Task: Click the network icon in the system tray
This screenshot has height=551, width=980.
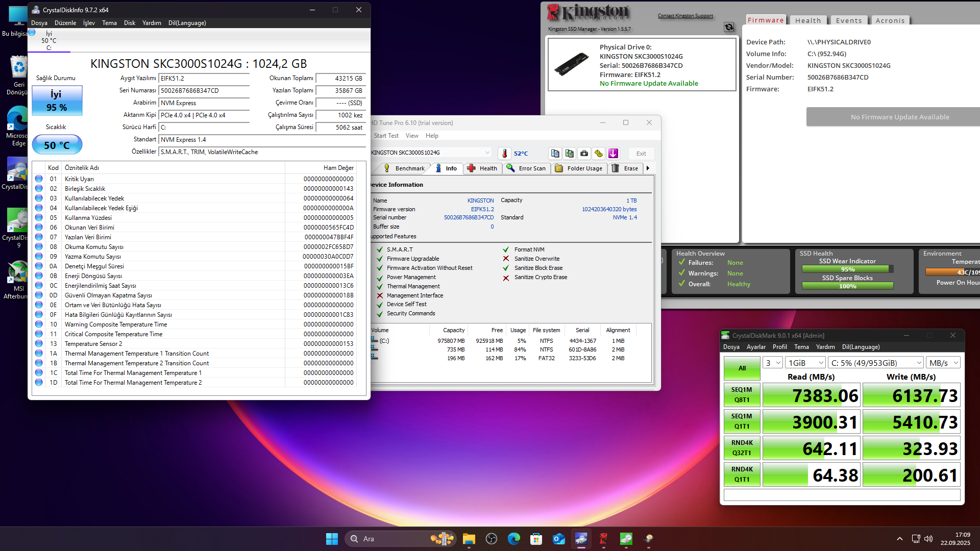Action: point(916,539)
